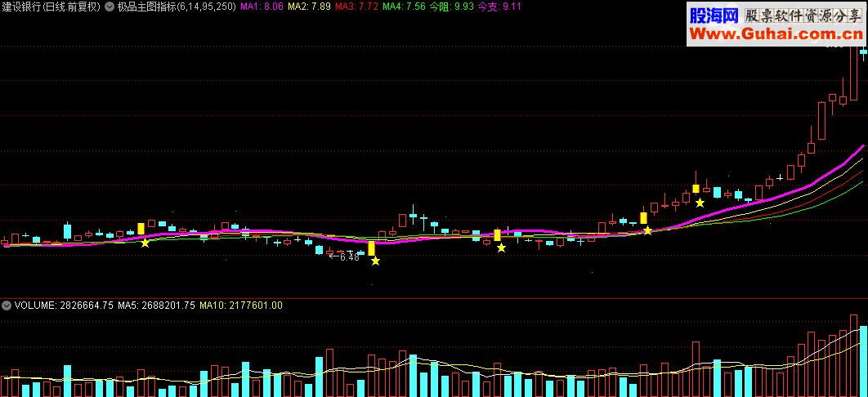The width and height of the screenshot is (868, 397).
Task: Select the 今阻: 9.93 resistance label
Action: coord(452,7)
